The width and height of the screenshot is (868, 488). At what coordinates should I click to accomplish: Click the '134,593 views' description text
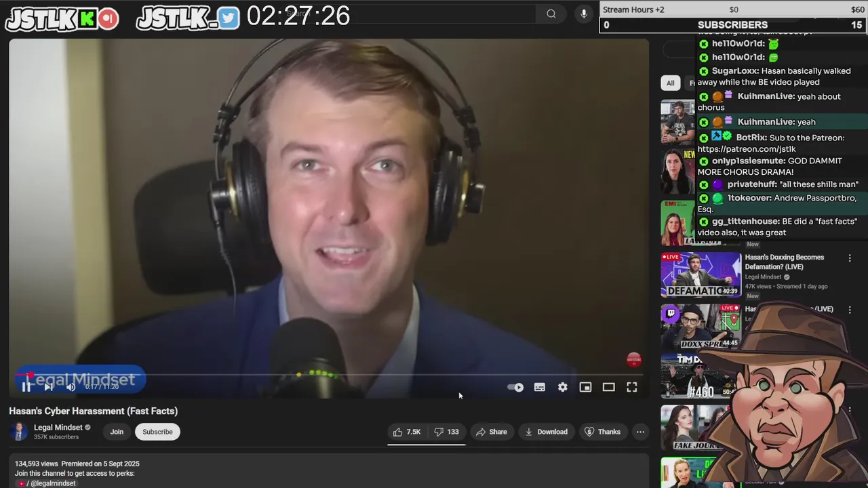37,464
